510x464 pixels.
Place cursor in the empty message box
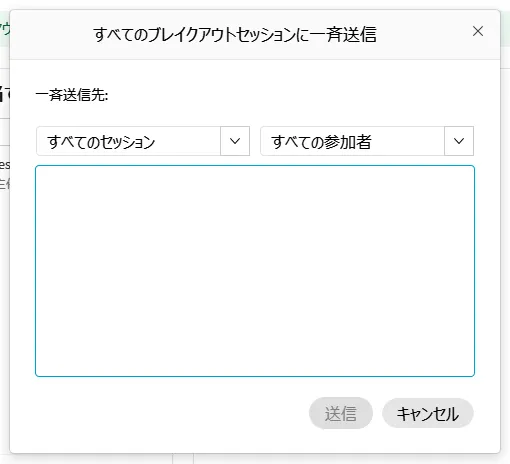pyautogui.click(x=255, y=271)
